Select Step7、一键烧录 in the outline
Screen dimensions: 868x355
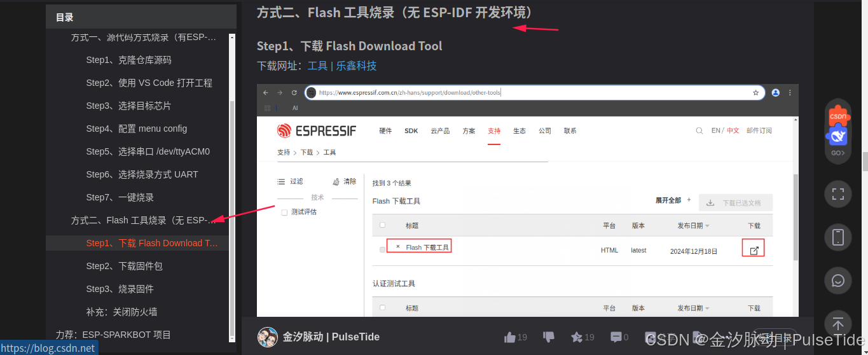(x=120, y=197)
